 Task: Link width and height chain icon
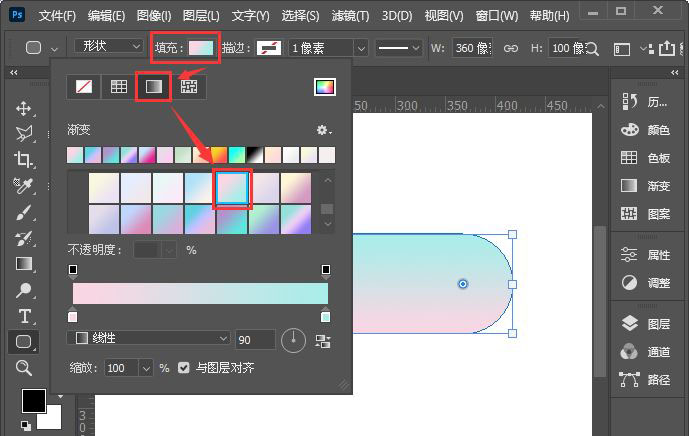[511, 48]
